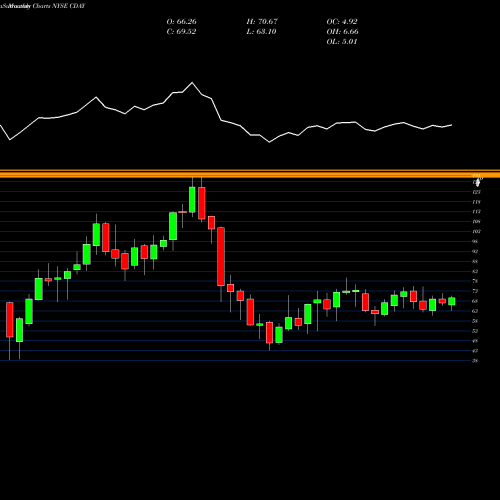Click the 38 price axis label
Image resolution: width=500 pixels, height=500 pixels.
click(x=475, y=361)
